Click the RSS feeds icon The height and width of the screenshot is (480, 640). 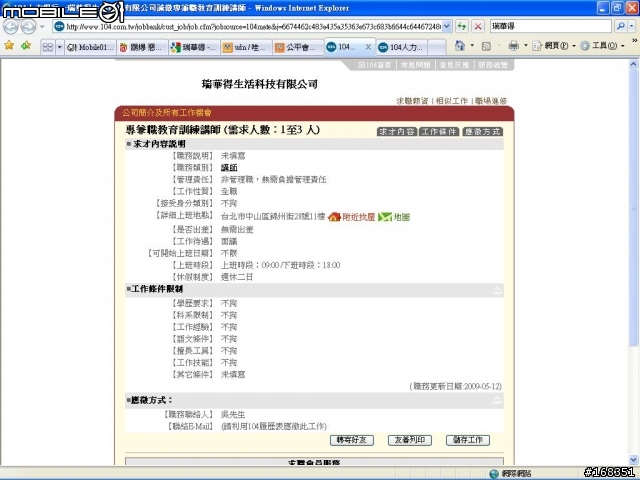click(x=486, y=46)
